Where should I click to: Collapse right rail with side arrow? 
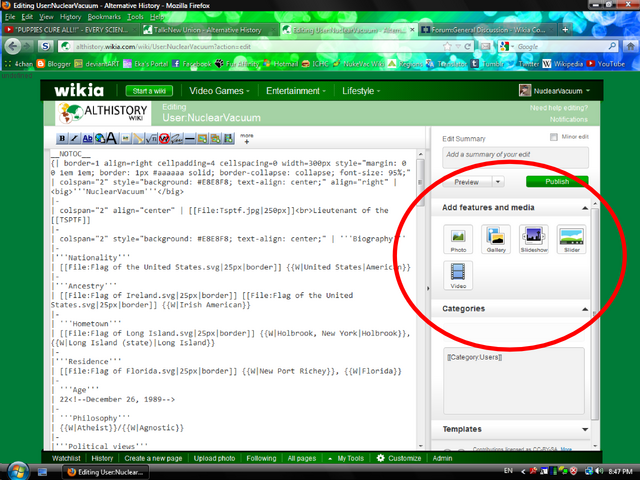coord(428,288)
